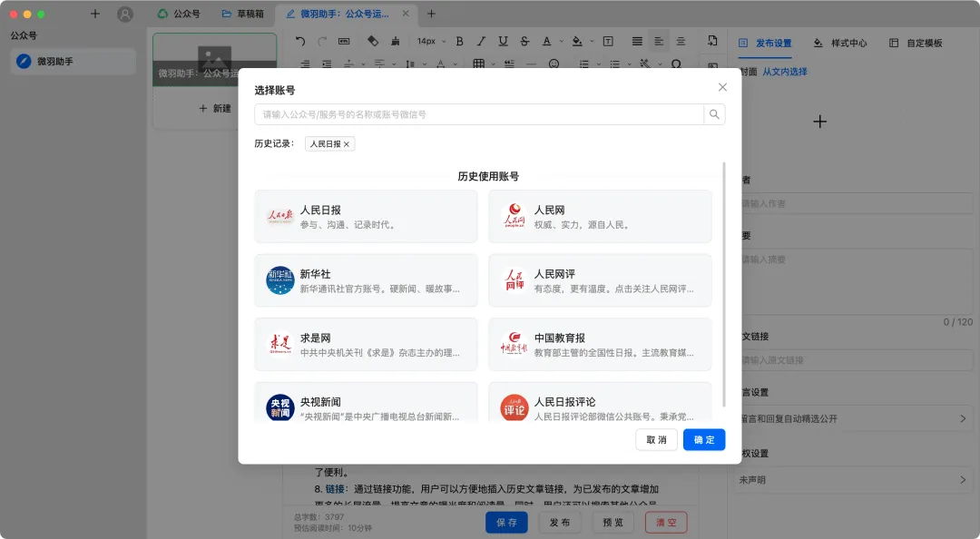
Task: Toggle underline formatting
Action: [503, 41]
